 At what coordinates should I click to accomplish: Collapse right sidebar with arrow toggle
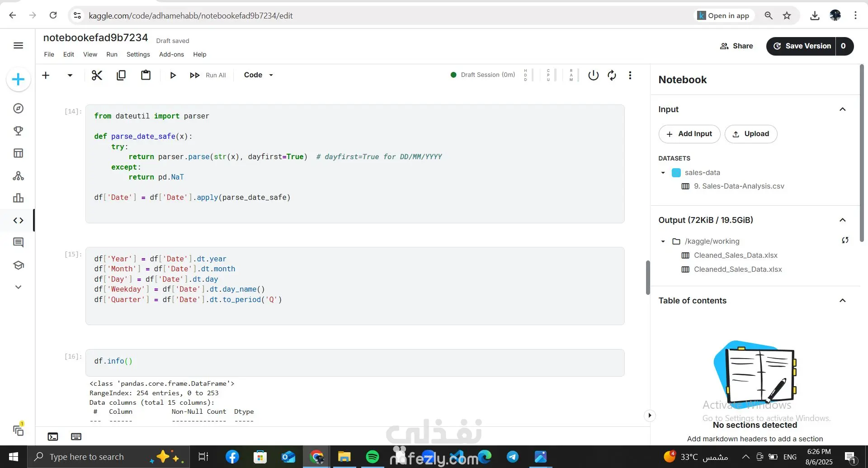(650, 416)
